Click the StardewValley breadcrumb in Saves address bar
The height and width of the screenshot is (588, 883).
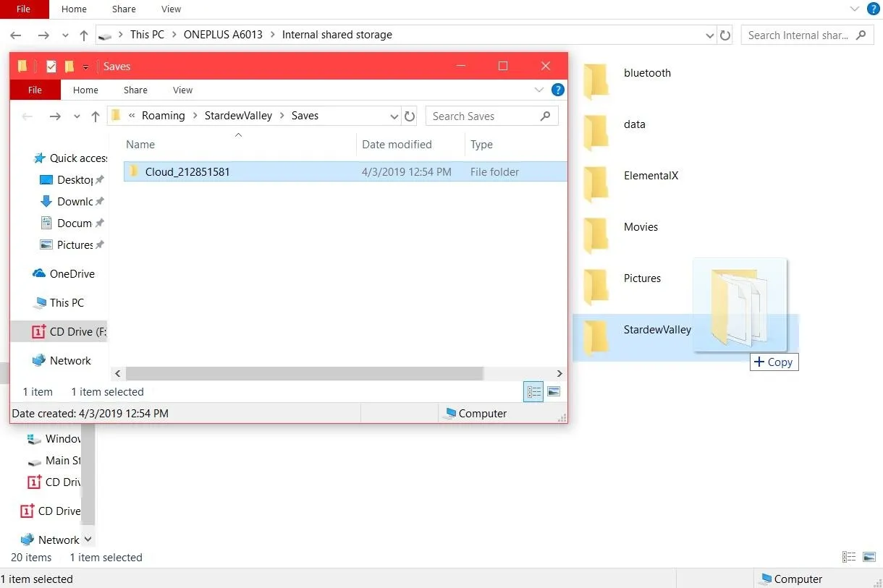coord(238,116)
